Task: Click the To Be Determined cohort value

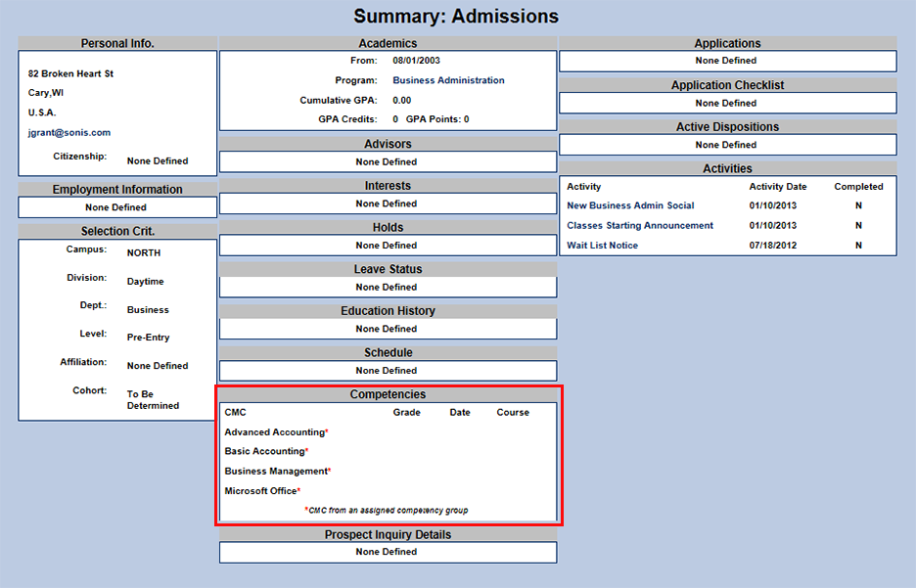Action: pos(153,400)
